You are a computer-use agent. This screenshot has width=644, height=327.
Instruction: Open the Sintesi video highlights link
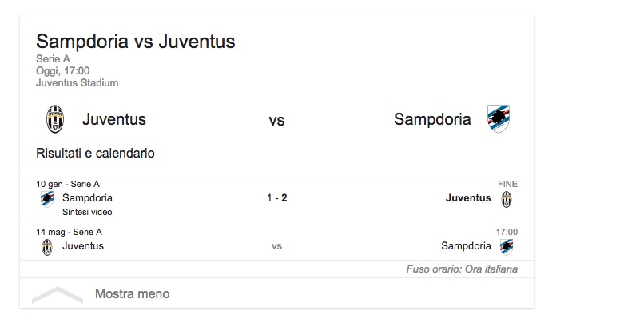87,212
